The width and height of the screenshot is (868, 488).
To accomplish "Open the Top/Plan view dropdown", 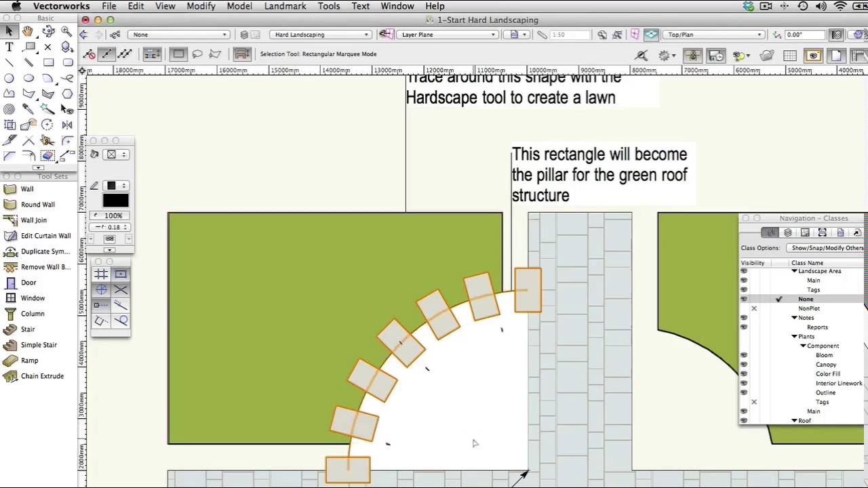I will pyautogui.click(x=713, y=35).
